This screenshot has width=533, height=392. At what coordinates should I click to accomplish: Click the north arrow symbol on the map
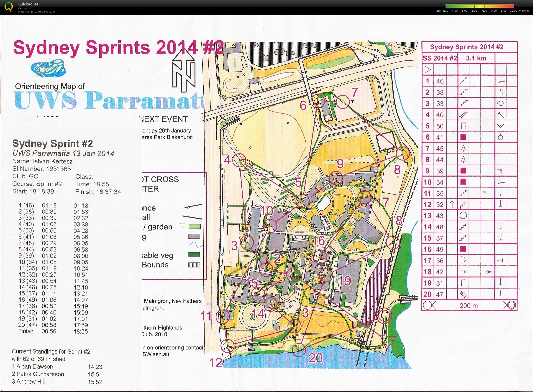[x=184, y=71]
